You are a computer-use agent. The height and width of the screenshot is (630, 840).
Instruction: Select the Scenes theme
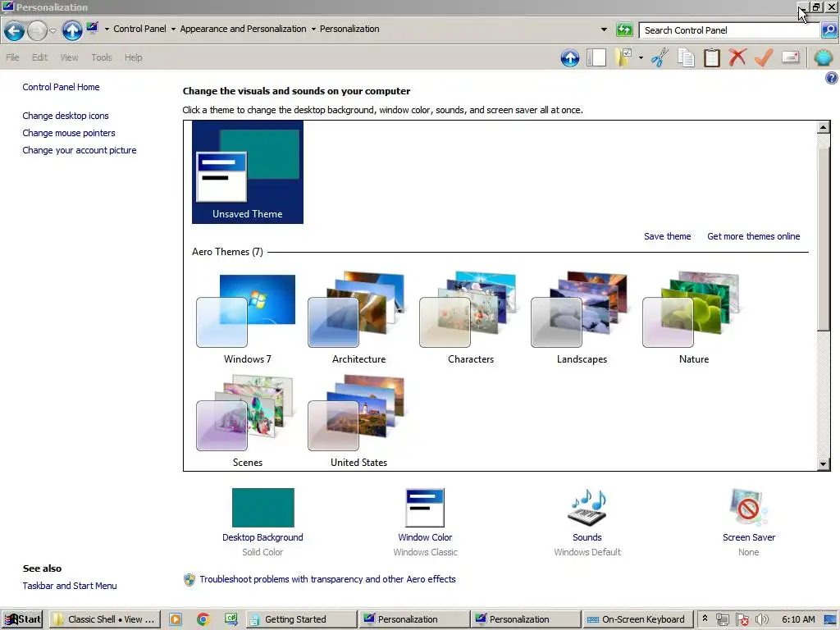coord(248,422)
